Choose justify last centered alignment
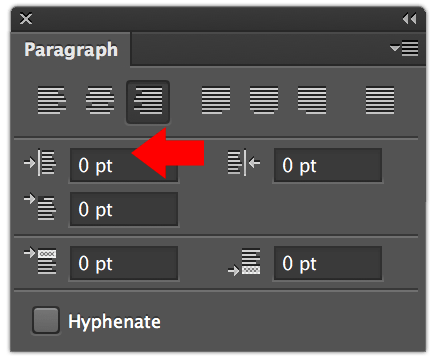The width and height of the screenshot is (436, 363). coord(264,100)
